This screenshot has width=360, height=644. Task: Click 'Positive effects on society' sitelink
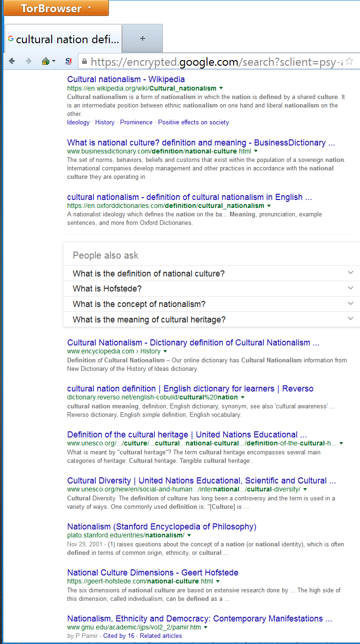coord(193,122)
